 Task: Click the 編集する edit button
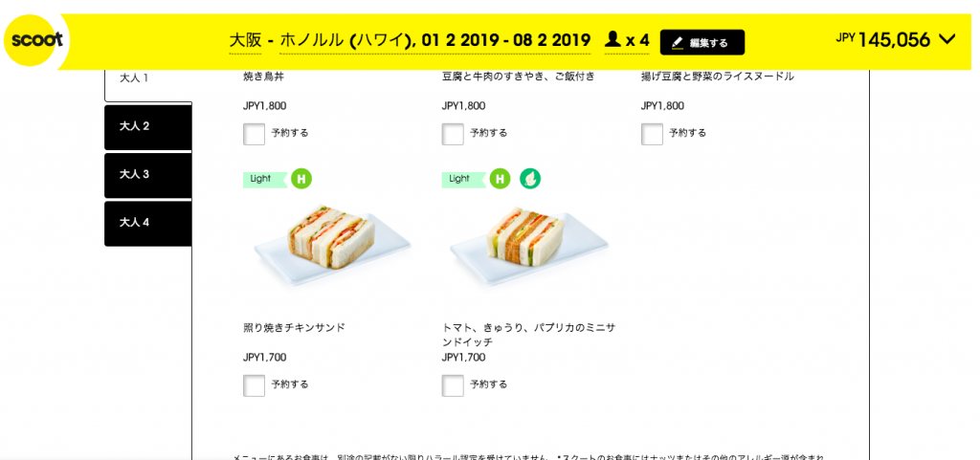tap(702, 42)
